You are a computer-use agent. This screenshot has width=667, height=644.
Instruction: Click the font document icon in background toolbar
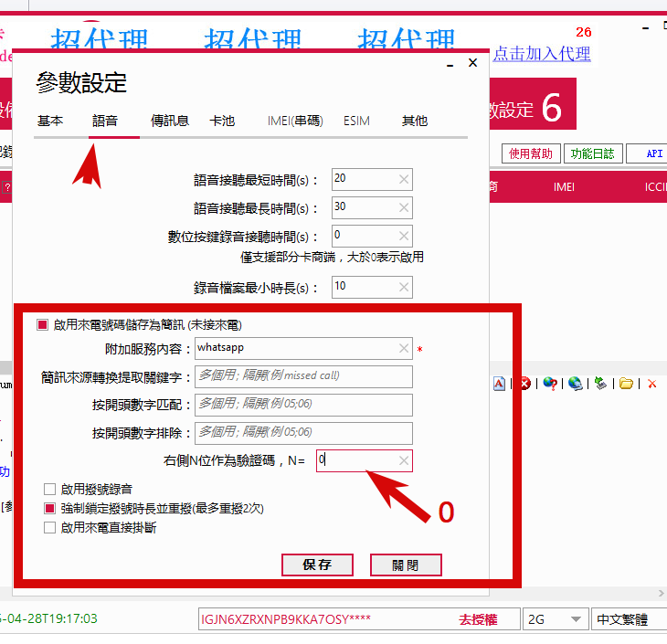pyautogui.click(x=499, y=384)
